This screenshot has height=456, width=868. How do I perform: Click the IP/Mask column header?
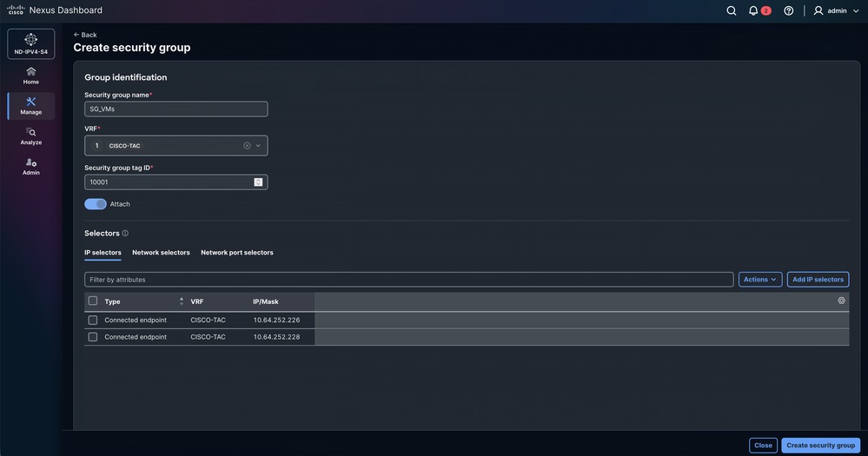point(266,301)
